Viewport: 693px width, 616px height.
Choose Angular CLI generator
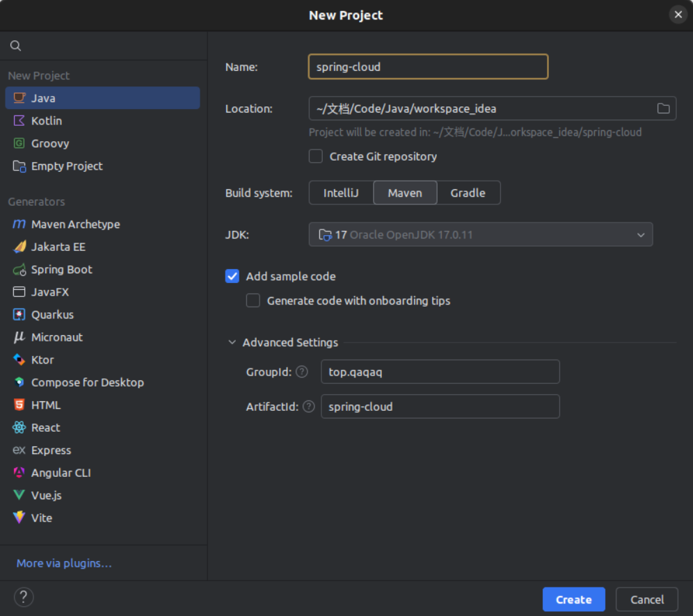pyautogui.click(x=102, y=473)
